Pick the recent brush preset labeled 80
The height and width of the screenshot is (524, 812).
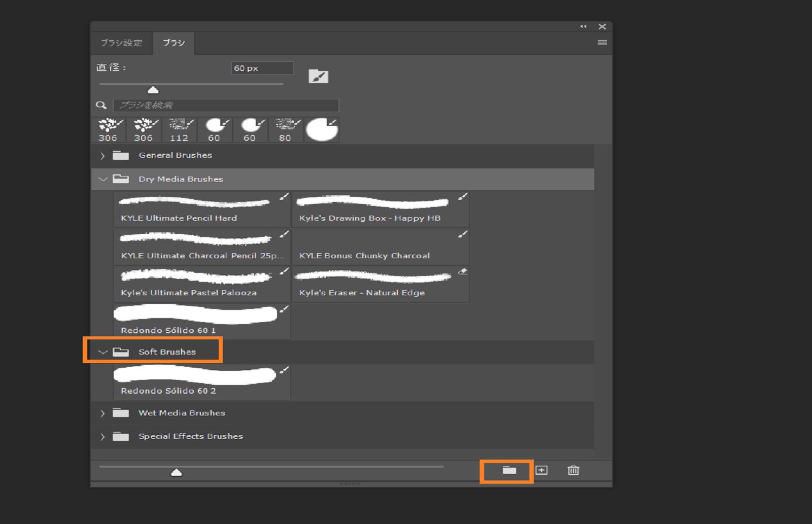pos(285,130)
